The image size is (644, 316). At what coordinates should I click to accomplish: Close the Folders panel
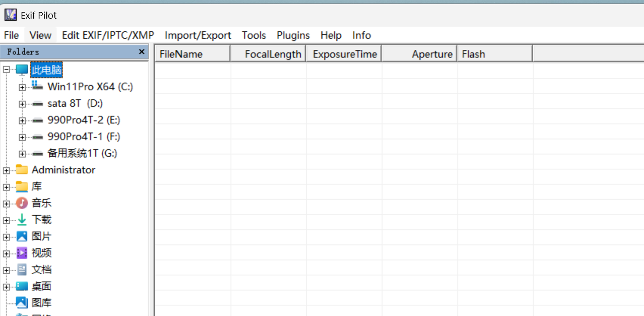[x=142, y=51]
